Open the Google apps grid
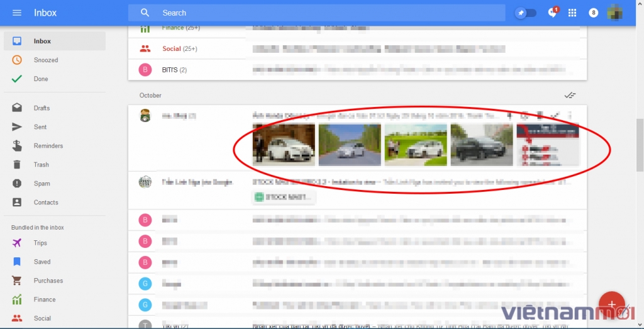 572,13
